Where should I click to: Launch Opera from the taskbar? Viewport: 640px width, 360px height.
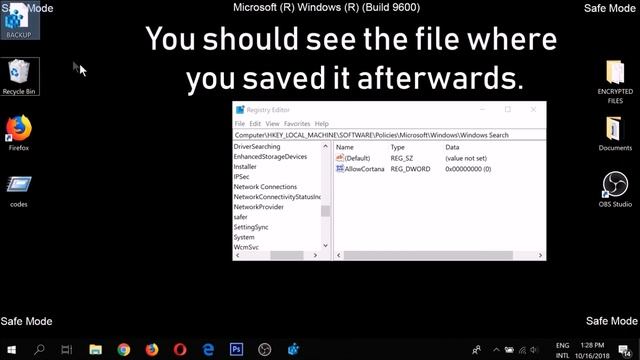click(180, 349)
